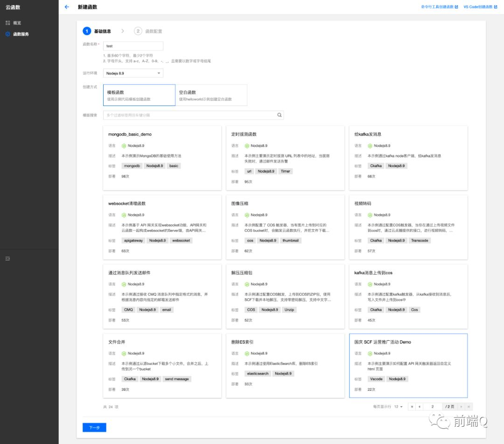Select the websocket清理函数 template card
The image size is (504, 444).
162,227
